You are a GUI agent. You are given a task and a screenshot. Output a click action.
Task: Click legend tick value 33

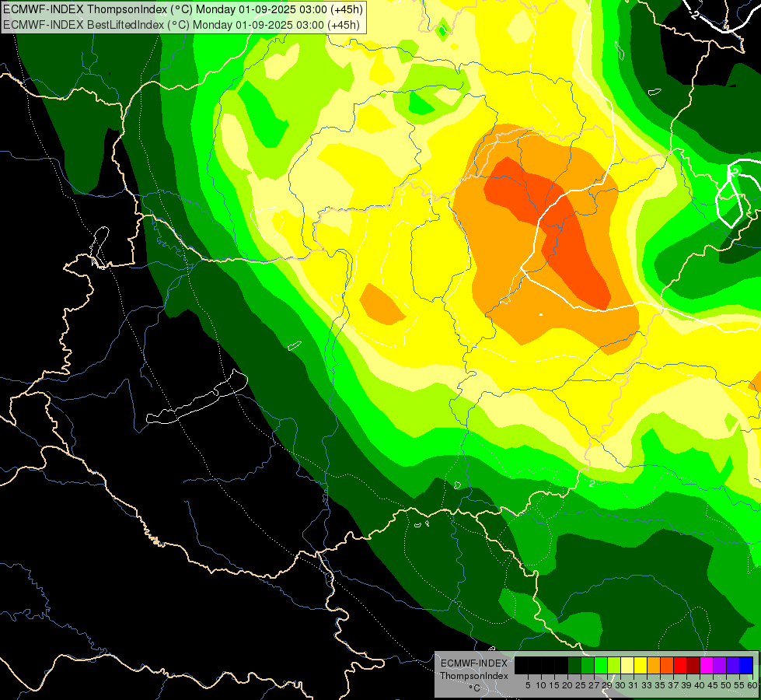tap(647, 685)
